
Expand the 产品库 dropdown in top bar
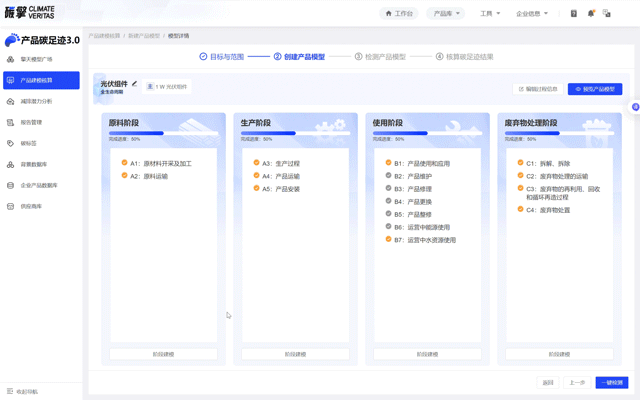447,14
